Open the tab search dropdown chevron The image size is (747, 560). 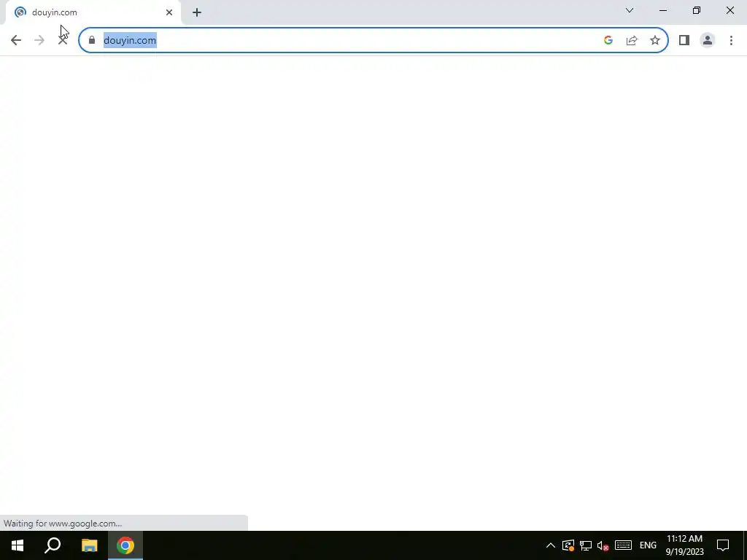(630, 10)
